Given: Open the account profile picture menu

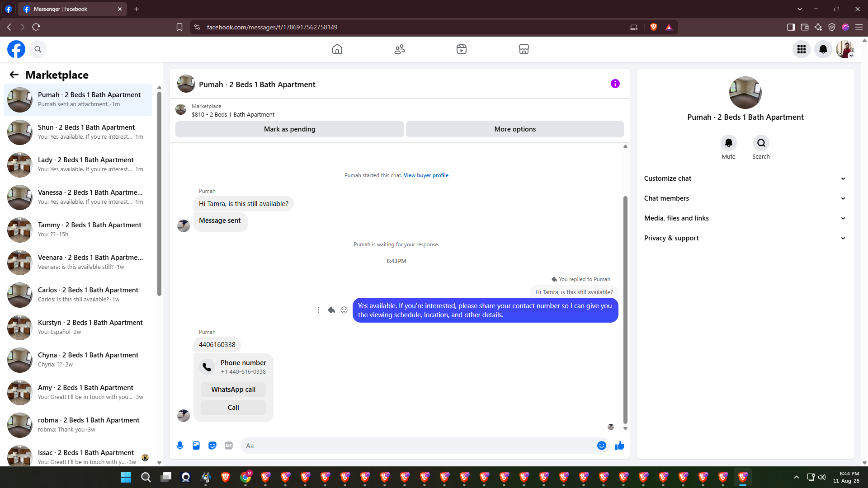Looking at the screenshot, I should 844,49.
